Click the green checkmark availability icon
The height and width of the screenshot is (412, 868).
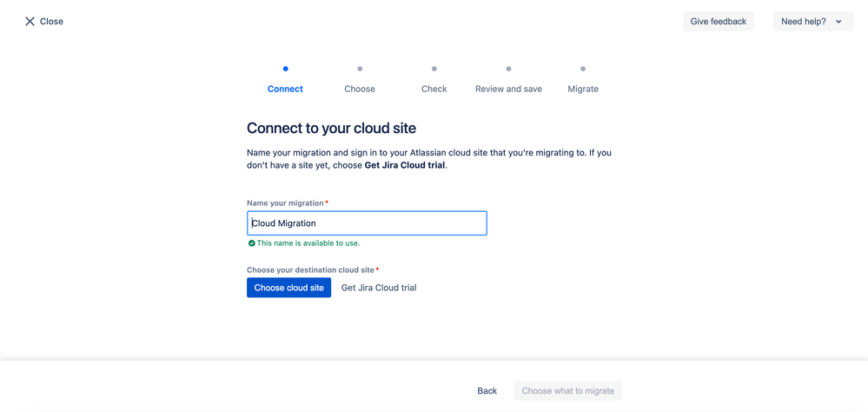coord(251,243)
